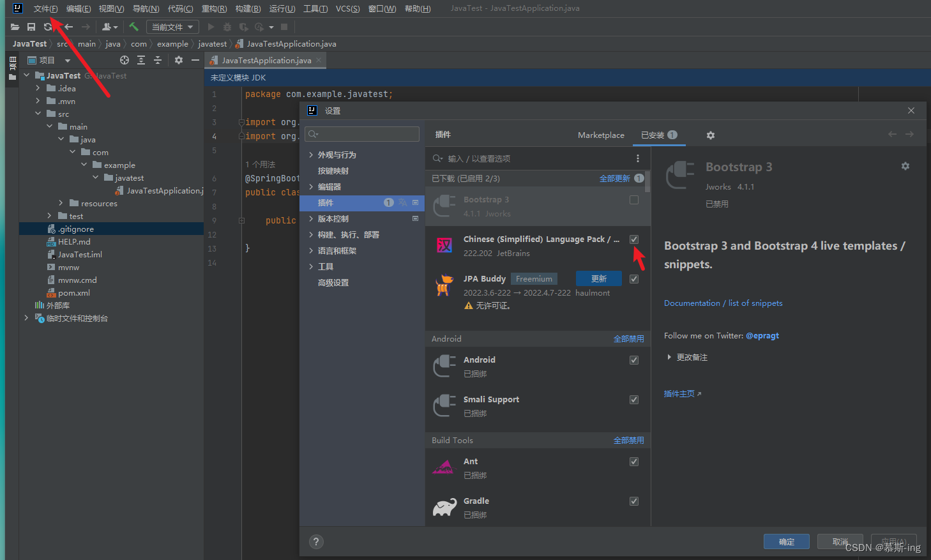Click Chinese Language Pack plugin icon
Viewport: 931px width, 560px height.
click(x=444, y=245)
